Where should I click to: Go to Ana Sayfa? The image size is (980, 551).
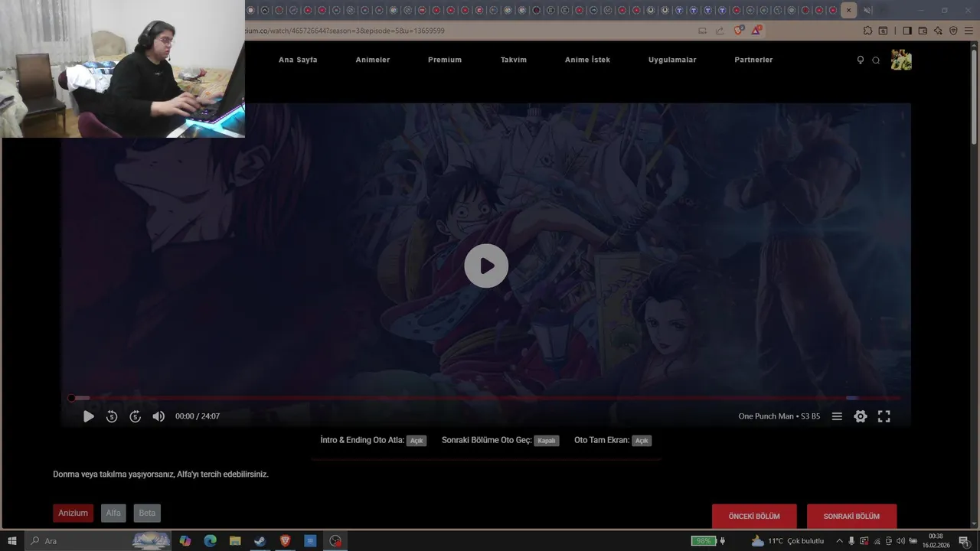click(x=298, y=60)
